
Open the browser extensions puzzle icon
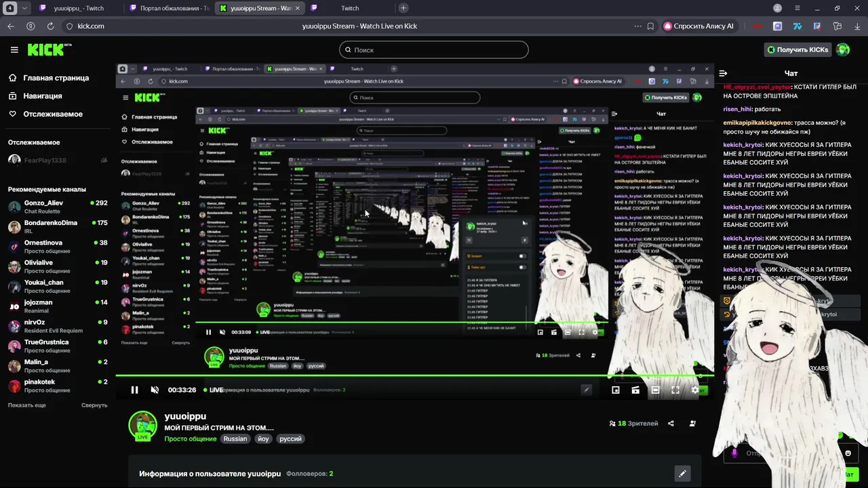(837, 26)
